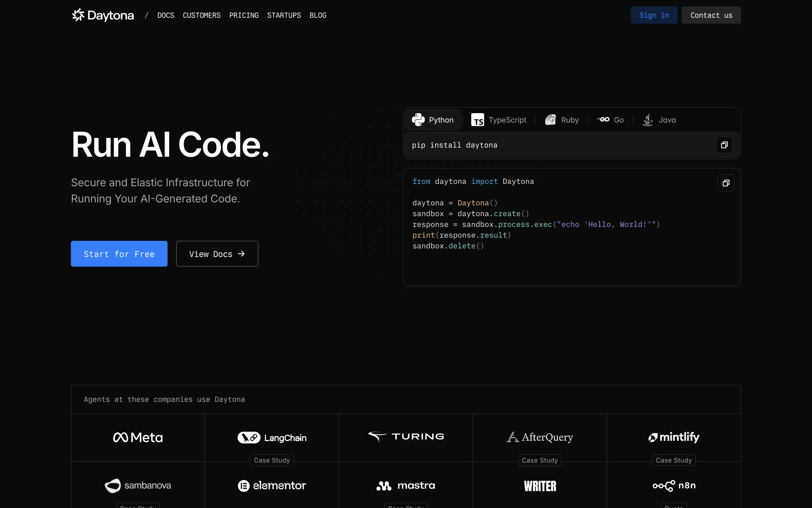Click the Java coffee cup icon
Screen dimensions: 812x508
coord(648,120)
